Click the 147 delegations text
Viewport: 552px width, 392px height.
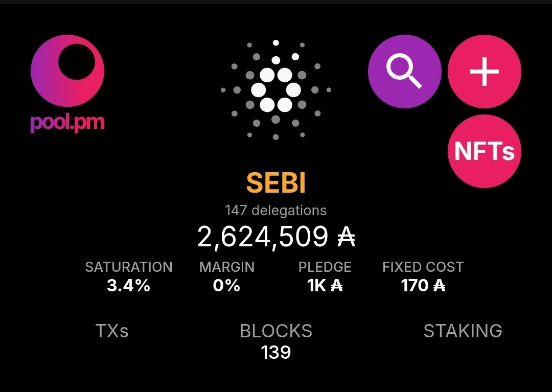pyautogui.click(x=276, y=210)
